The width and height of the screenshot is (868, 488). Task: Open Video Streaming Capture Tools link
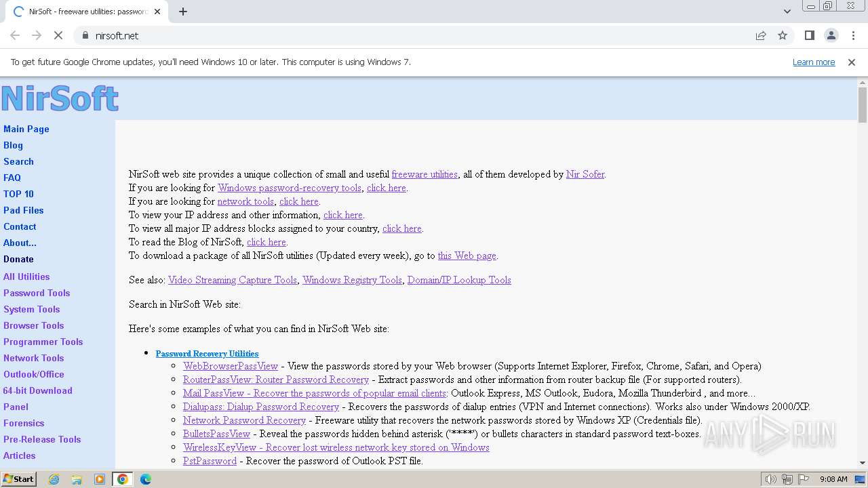(x=233, y=280)
